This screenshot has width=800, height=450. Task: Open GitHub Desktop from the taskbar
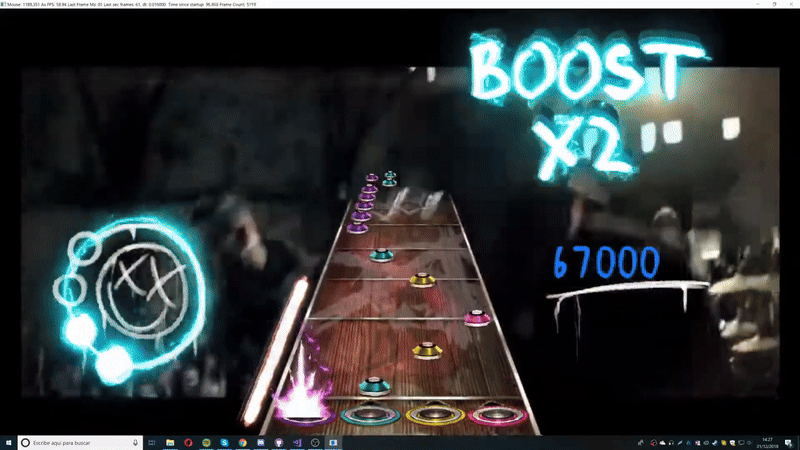click(279, 443)
